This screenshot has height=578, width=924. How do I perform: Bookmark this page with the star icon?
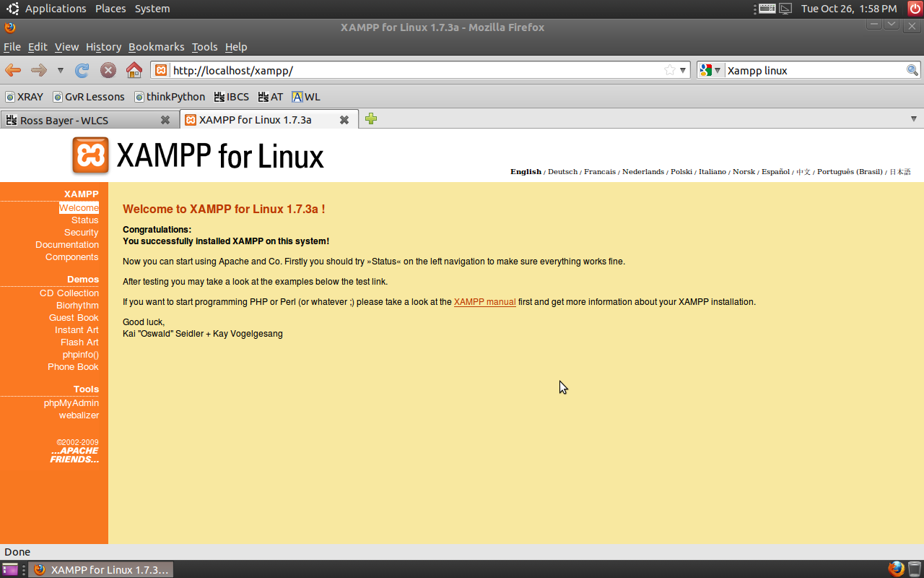pyautogui.click(x=670, y=70)
